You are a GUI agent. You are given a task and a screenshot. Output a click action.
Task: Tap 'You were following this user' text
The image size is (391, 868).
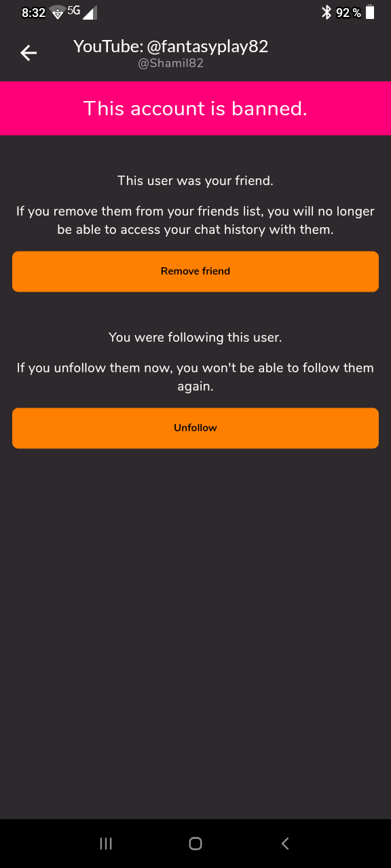(195, 337)
